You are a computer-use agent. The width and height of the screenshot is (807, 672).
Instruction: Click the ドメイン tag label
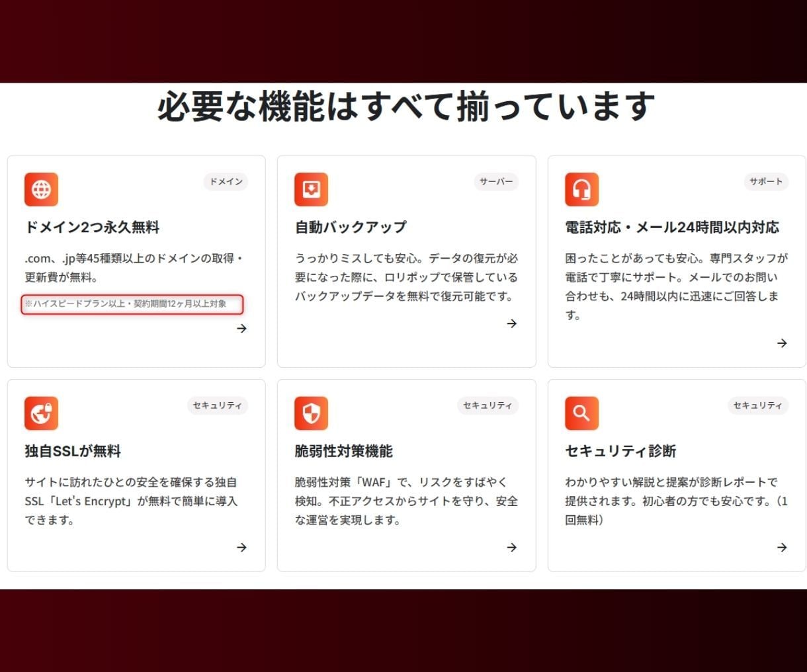tap(226, 181)
